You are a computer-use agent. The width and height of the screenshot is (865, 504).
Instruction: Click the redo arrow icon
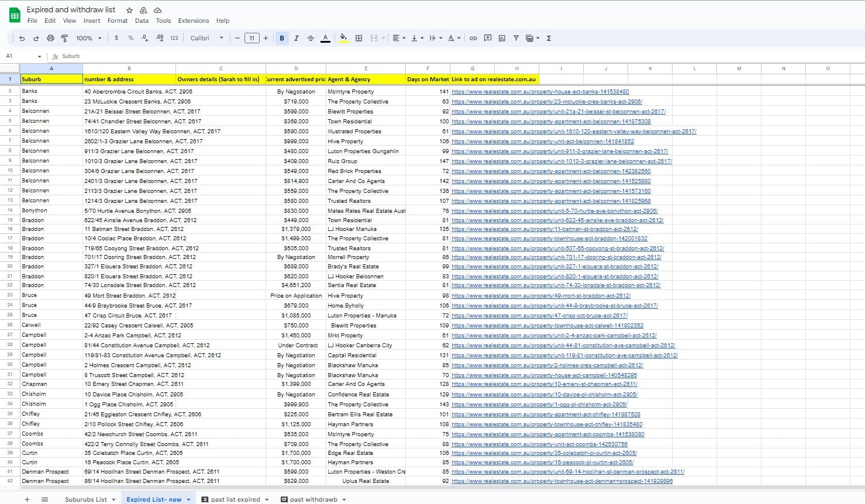36,38
